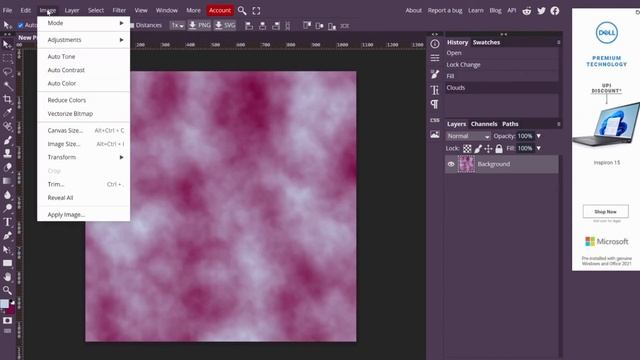
Task: Select the Rectangle Select tool
Action: (7, 58)
